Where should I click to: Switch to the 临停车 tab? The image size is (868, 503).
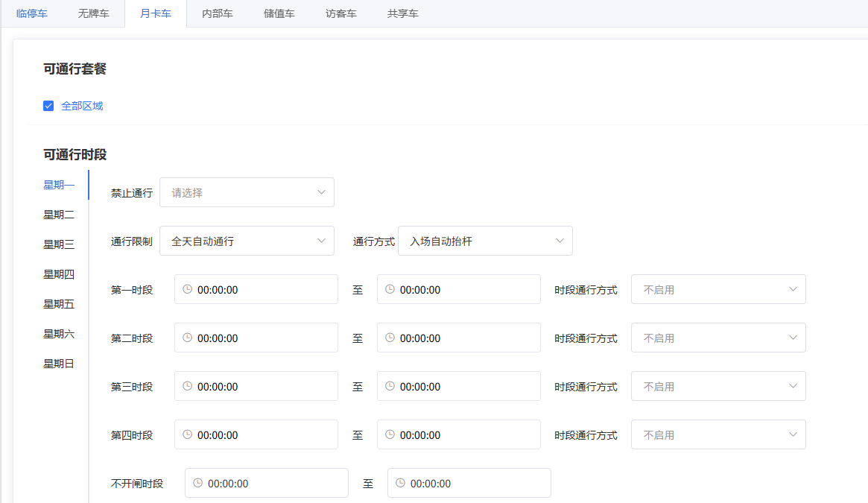pyautogui.click(x=32, y=13)
